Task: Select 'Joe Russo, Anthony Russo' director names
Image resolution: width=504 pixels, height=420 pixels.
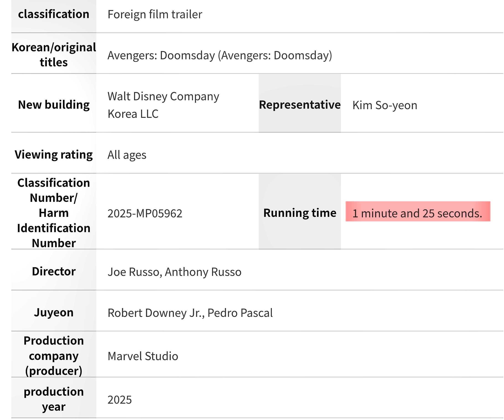Action: pos(174,272)
